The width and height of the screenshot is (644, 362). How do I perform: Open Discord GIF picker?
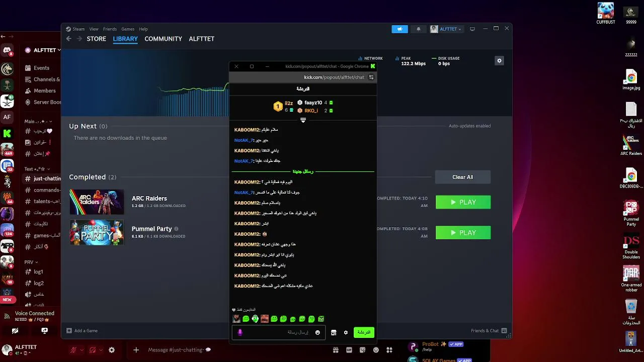tap(349, 350)
